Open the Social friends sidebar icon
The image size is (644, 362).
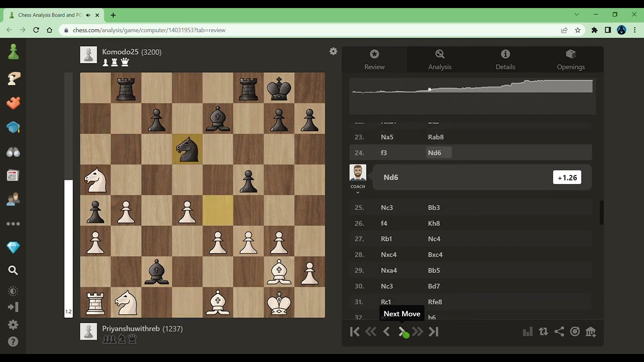13,200
